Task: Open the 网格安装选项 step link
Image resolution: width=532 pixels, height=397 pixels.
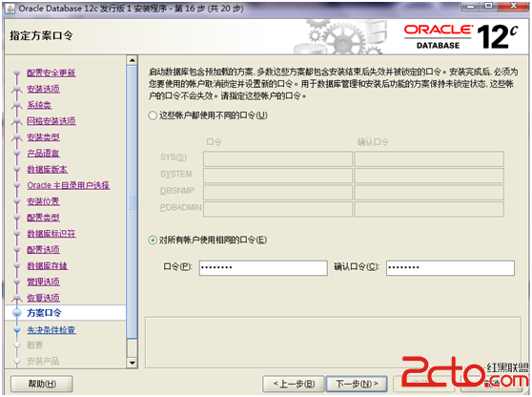Action: 51,121
